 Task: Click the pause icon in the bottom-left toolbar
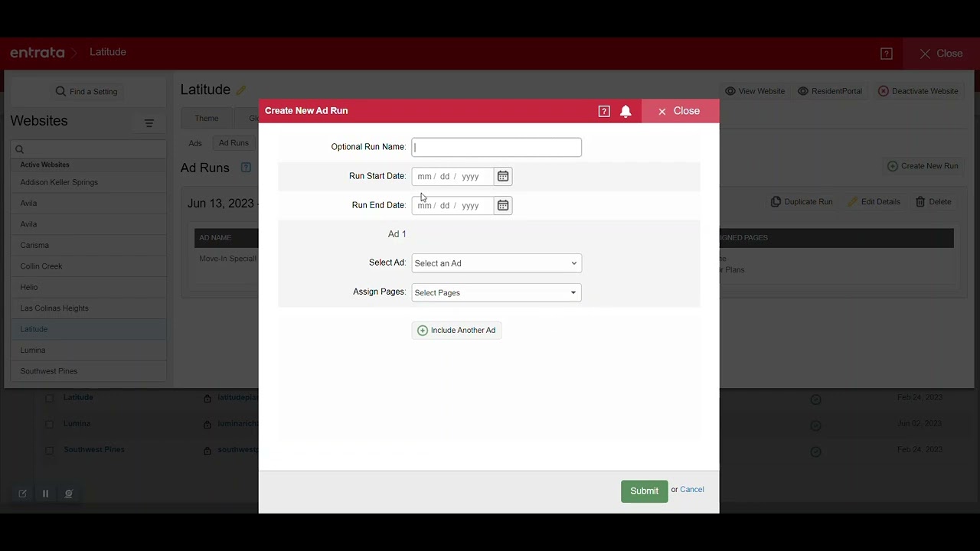point(45,494)
